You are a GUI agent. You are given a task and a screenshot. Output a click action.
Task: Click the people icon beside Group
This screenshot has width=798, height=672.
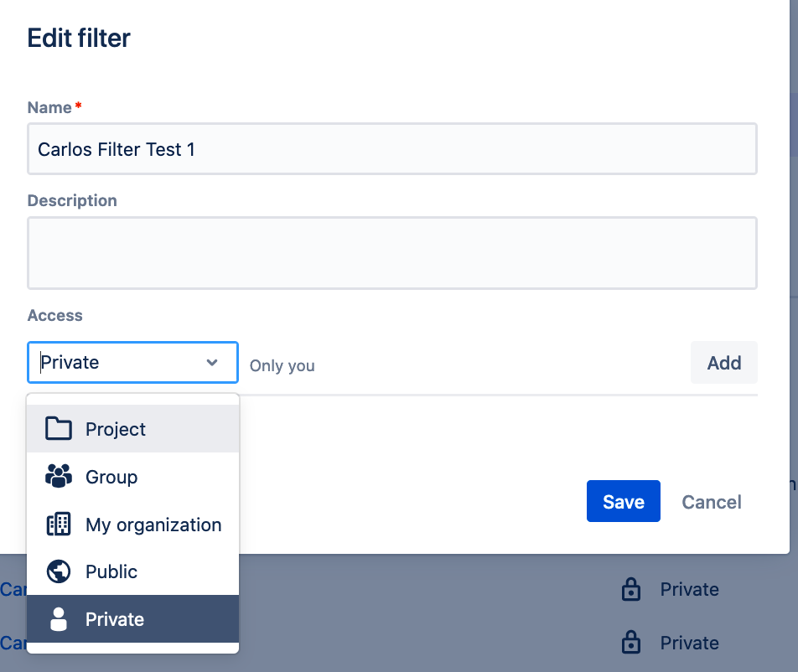(58, 477)
